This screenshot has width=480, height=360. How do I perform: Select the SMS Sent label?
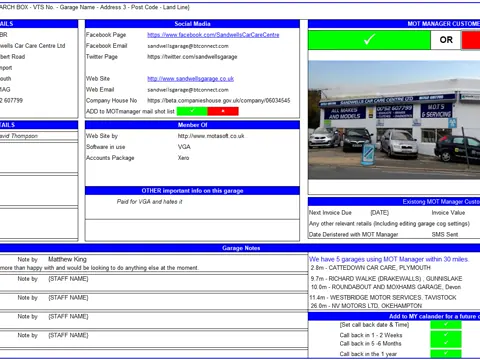coord(445,235)
